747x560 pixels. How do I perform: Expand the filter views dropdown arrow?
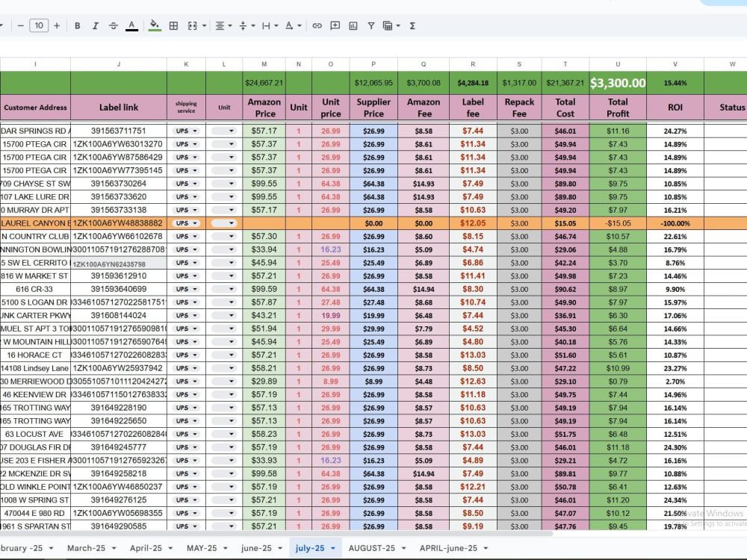click(398, 25)
